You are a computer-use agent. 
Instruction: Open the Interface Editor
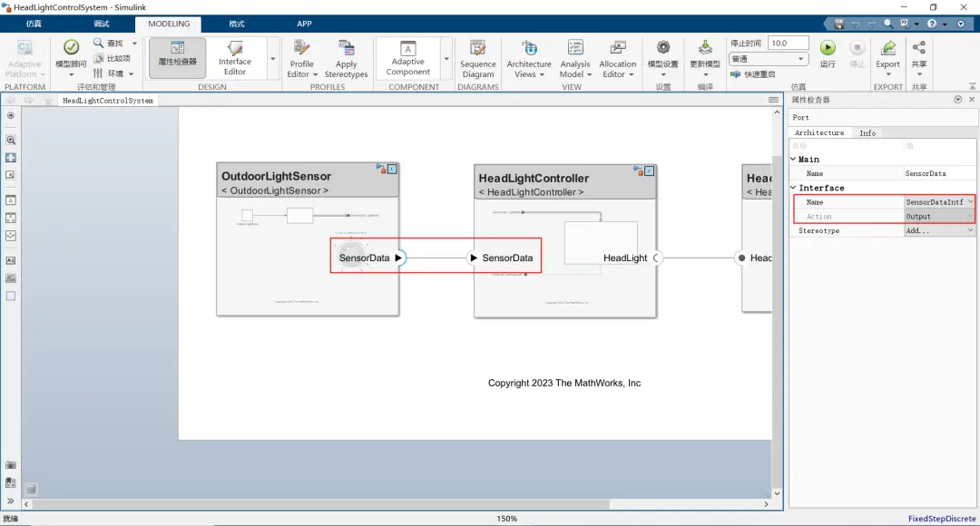click(x=235, y=58)
